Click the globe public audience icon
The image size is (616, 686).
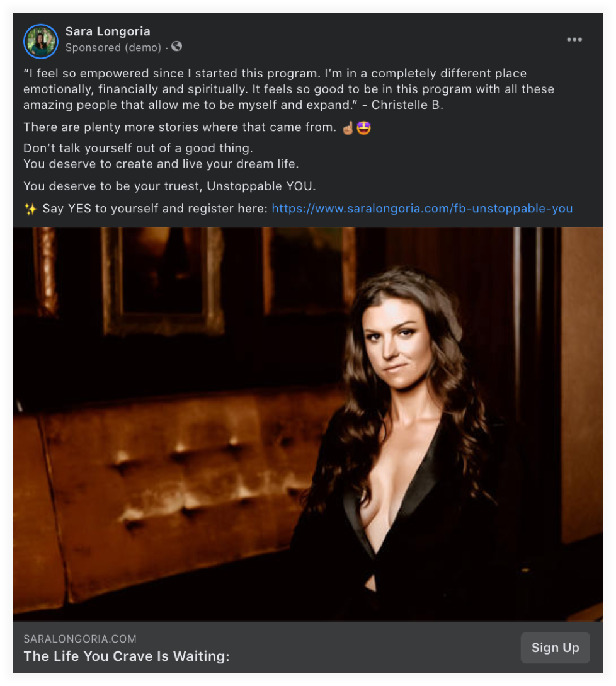pyautogui.click(x=177, y=47)
